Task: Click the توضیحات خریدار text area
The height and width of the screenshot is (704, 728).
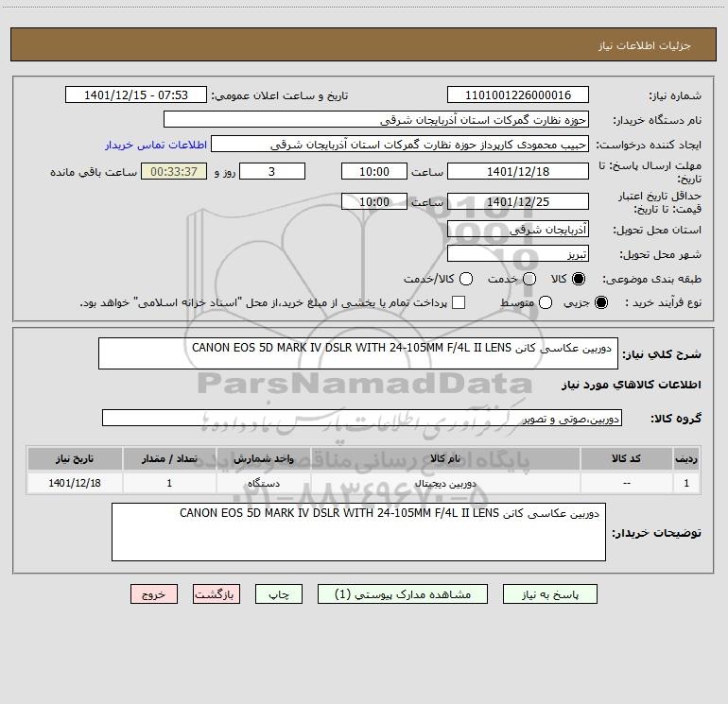Action: [x=358, y=532]
